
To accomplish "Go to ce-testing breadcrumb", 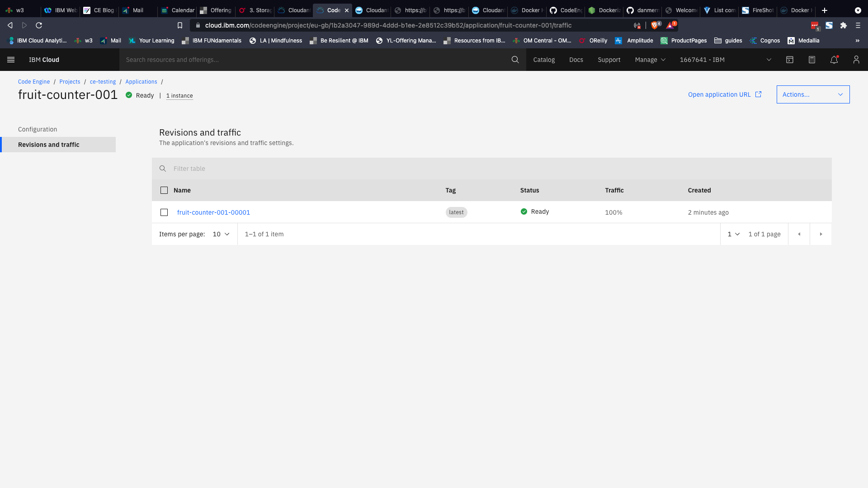I will pos(103,82).
